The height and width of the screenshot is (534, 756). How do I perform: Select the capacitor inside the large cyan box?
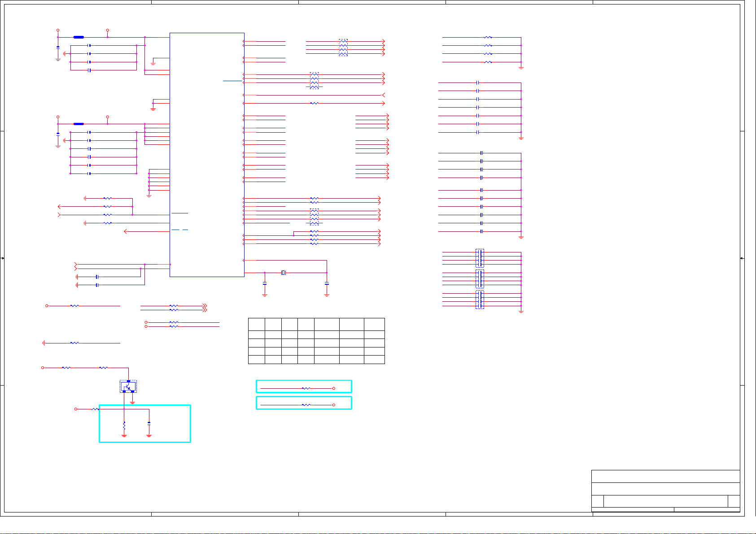[x=149, y=423]
